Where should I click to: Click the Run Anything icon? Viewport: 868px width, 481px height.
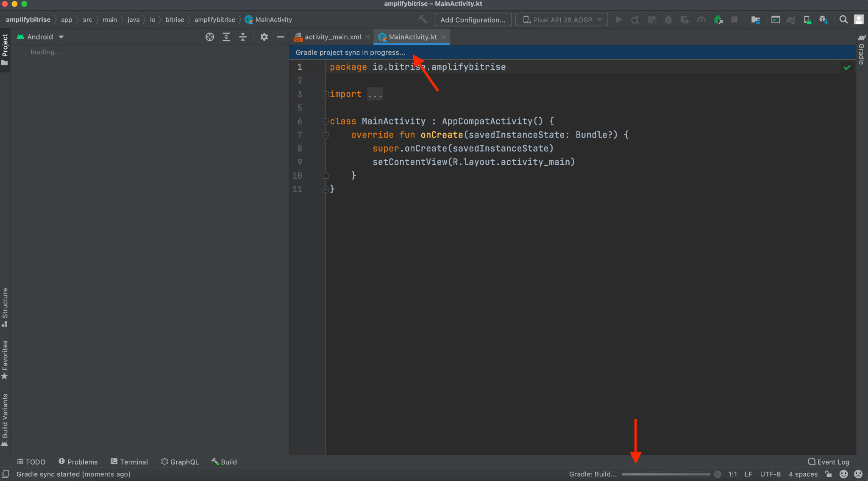[776, 19]
